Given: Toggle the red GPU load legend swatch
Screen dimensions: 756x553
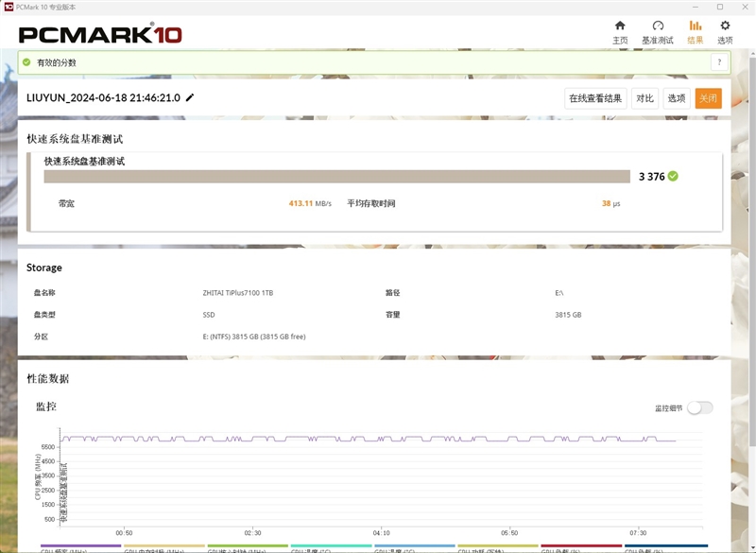Looking at the screenshot, I should pyautogui.click(x=581, y=545).
